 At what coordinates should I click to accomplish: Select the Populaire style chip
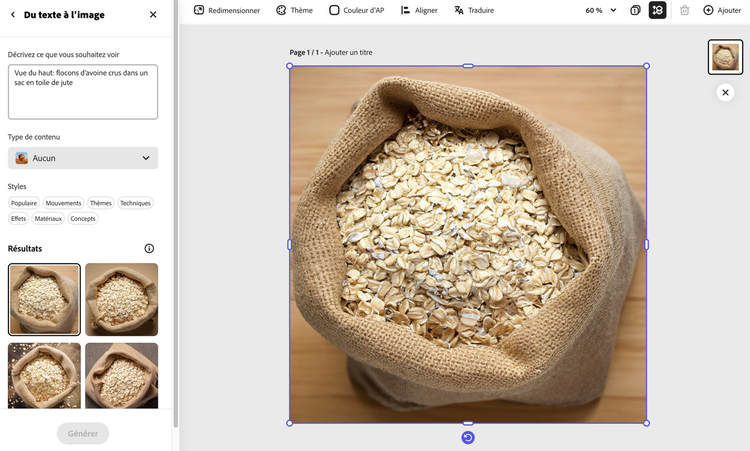point(24,203)
